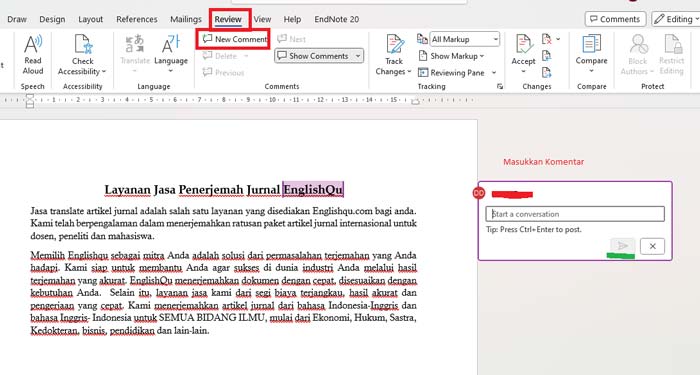Expand the Check Accessibility dropdown arrow
The width and height of the screenshot is (700, 375).
(104, 71)
